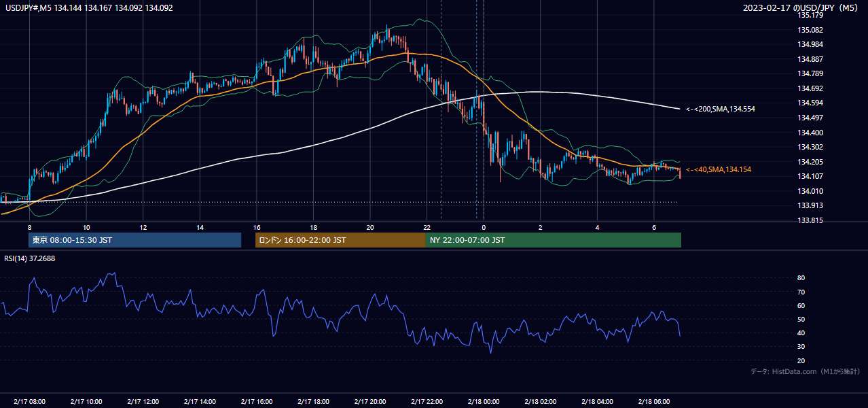
Task: Click the 134.887 price axis label
Action: 810,59
